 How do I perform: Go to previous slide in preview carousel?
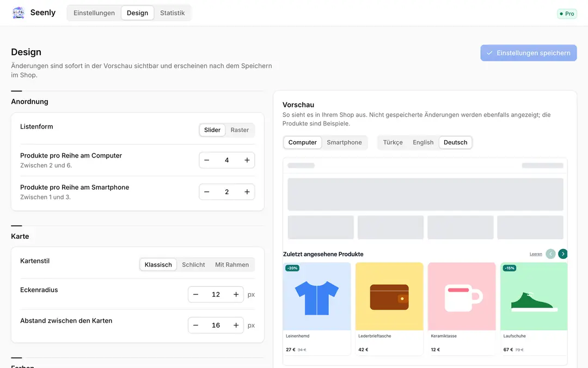pyautogui.click(x=550, y=254)
